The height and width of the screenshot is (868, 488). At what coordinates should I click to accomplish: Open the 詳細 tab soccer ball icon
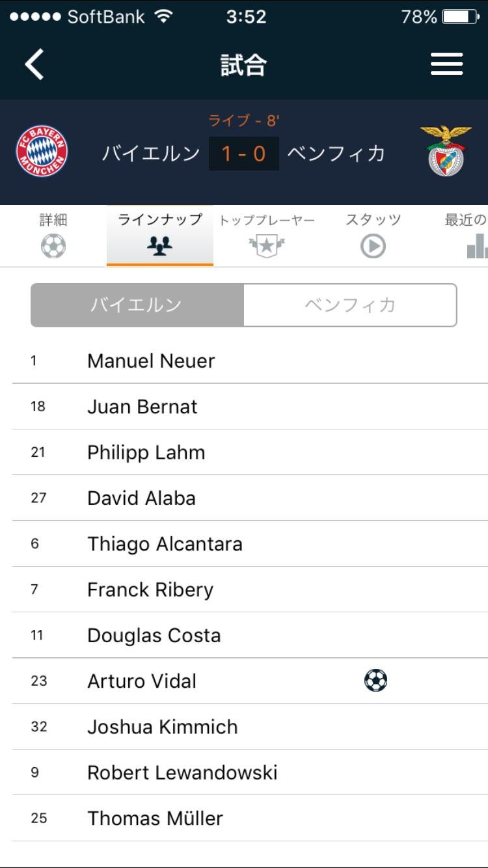[53, 246]
